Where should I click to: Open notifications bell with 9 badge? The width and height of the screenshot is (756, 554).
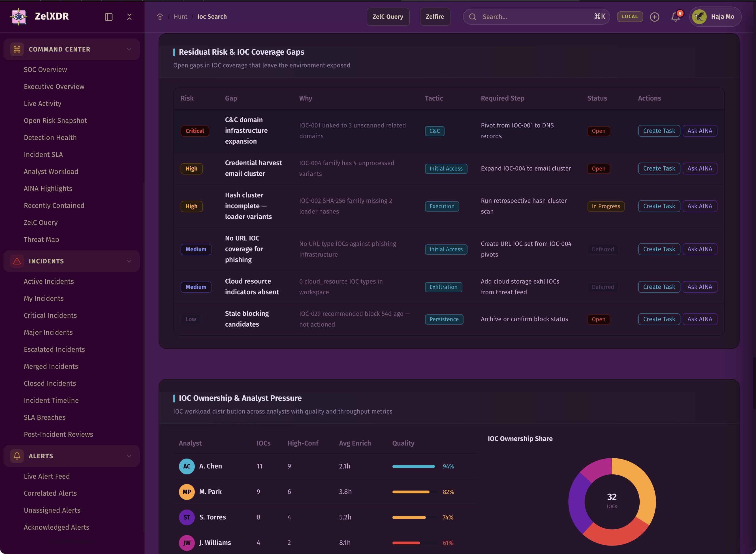(x=675, y=17)
